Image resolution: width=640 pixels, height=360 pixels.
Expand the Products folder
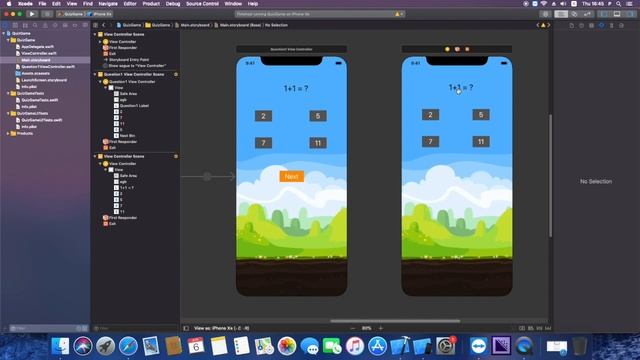click(8, 133)
